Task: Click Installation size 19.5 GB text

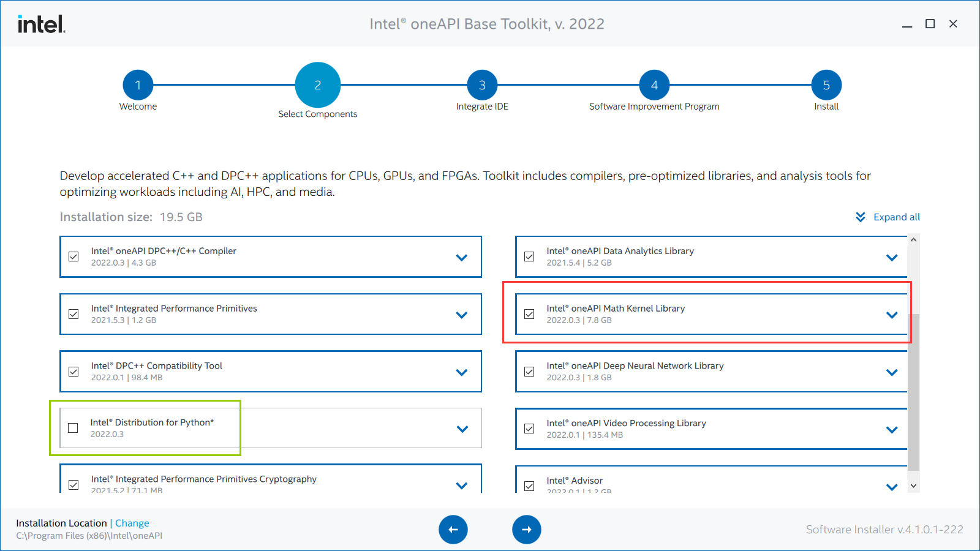Action: (x=131, y=217)
